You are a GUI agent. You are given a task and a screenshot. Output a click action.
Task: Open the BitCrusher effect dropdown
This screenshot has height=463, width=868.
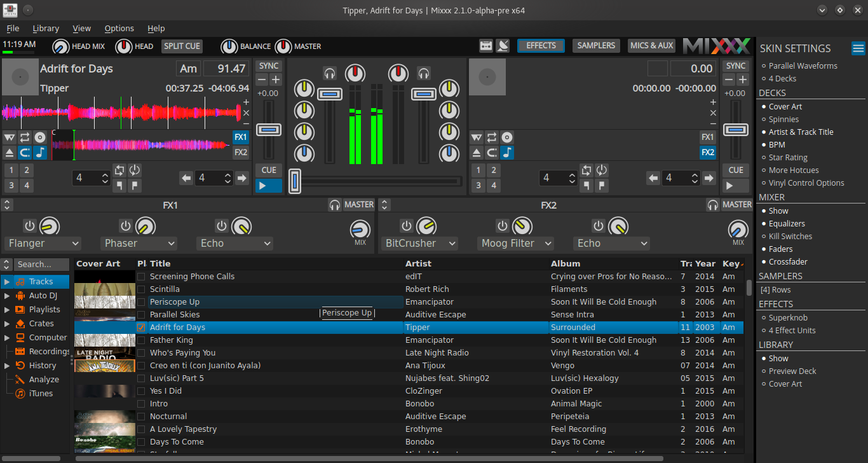point(421,244)
